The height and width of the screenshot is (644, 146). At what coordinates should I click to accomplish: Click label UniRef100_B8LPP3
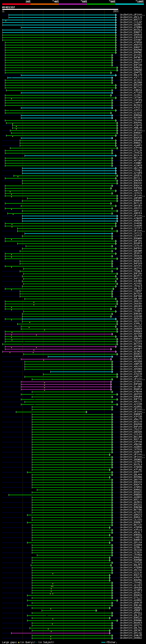131,565
